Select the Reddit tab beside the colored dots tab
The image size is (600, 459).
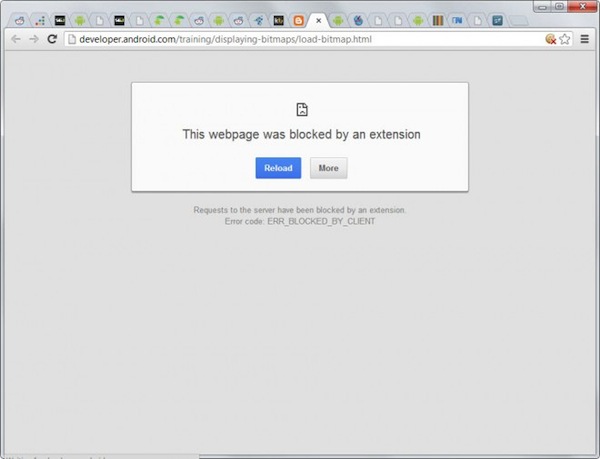pyautogui.click(x=20, y=21)
